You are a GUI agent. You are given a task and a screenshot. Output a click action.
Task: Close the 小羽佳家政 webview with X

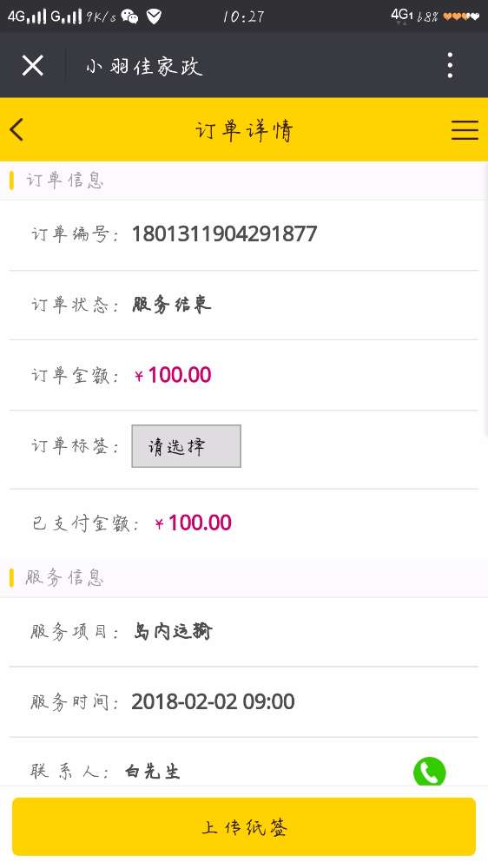point(33,66)
